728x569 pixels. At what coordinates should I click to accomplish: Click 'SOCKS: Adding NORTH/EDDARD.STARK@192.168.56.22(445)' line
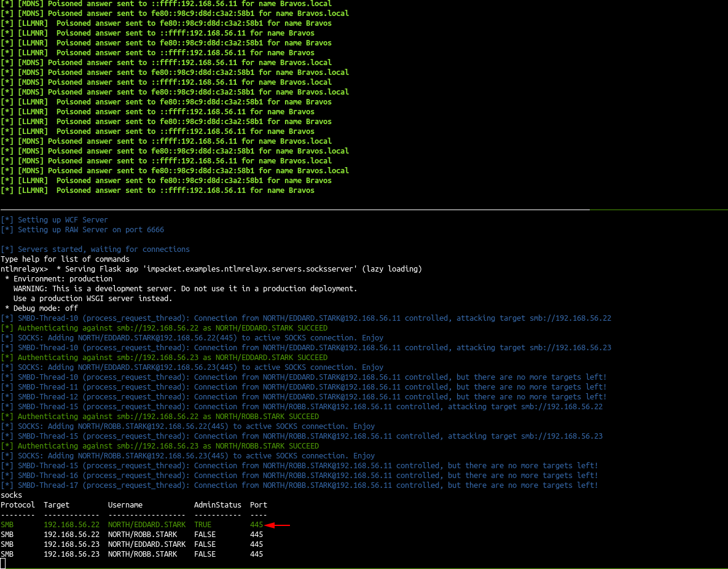[192, 338]
